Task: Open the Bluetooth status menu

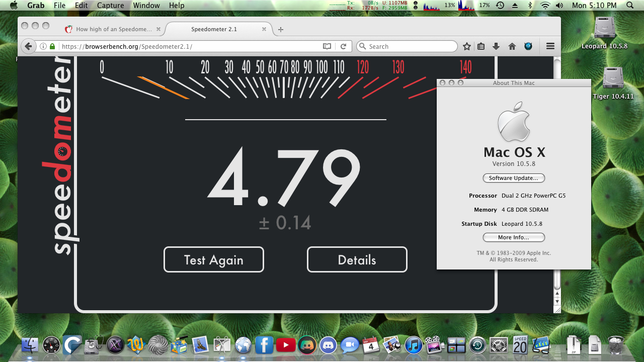Action: [x=530, y=6]
